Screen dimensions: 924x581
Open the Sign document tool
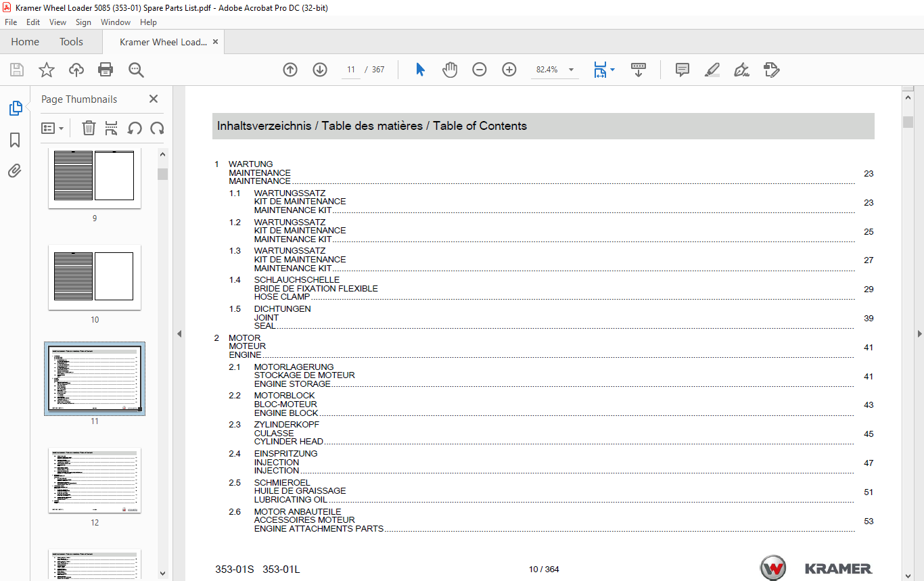741,70
